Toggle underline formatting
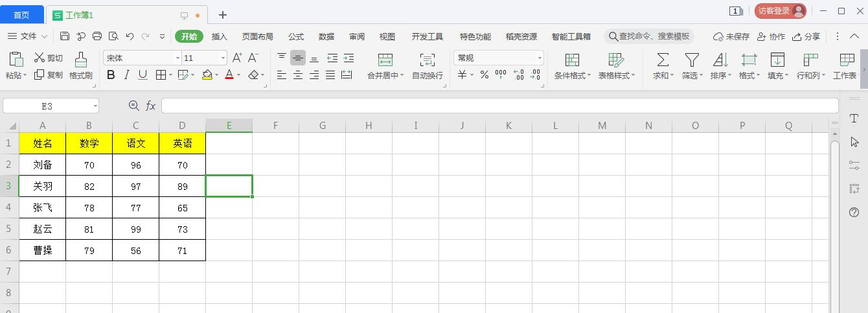Screen dimensions: 868x313 click(143, 75)
